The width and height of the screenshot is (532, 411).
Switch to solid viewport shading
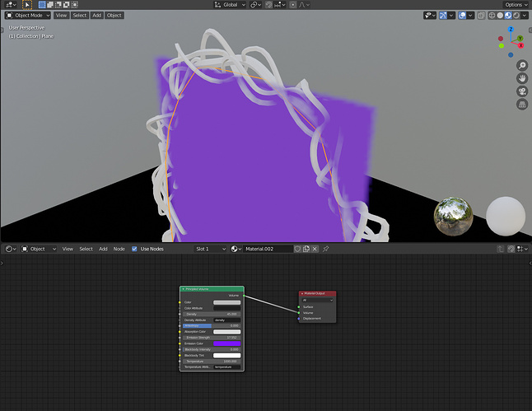pyautogui.click(x=500, y=16)
